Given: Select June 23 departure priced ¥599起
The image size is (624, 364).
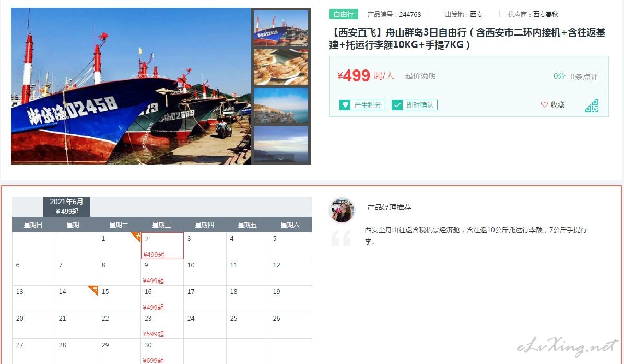Looking at the screenshot, I should click(x=162, y=325).
